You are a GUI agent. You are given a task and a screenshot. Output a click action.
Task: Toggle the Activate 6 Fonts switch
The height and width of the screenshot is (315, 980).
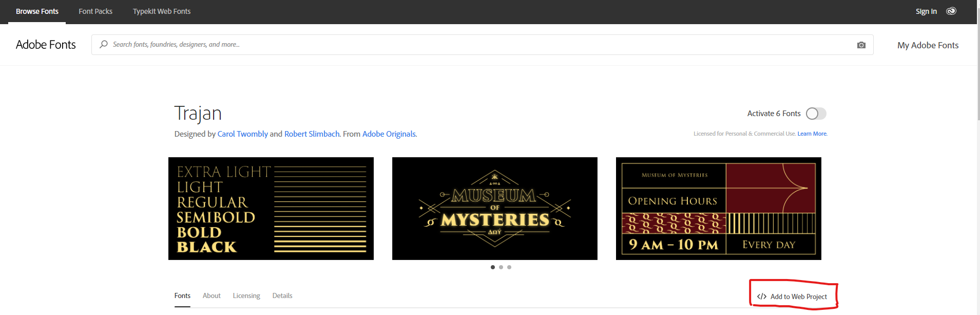815,114
